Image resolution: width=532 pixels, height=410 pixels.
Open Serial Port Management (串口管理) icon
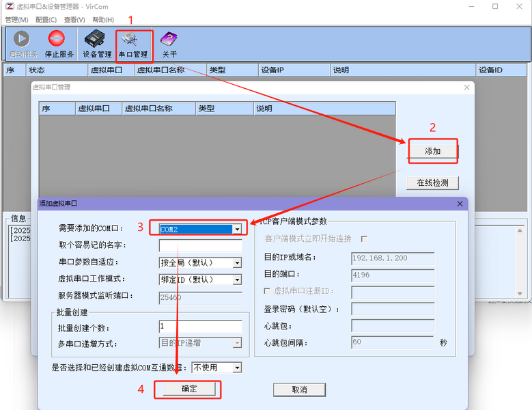130,39
